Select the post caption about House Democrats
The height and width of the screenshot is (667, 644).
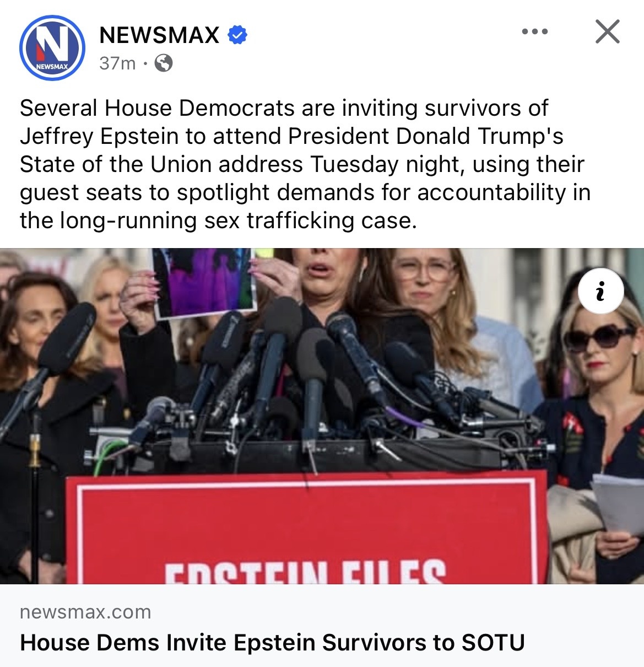pyautogui.click(x=305, y=164)
